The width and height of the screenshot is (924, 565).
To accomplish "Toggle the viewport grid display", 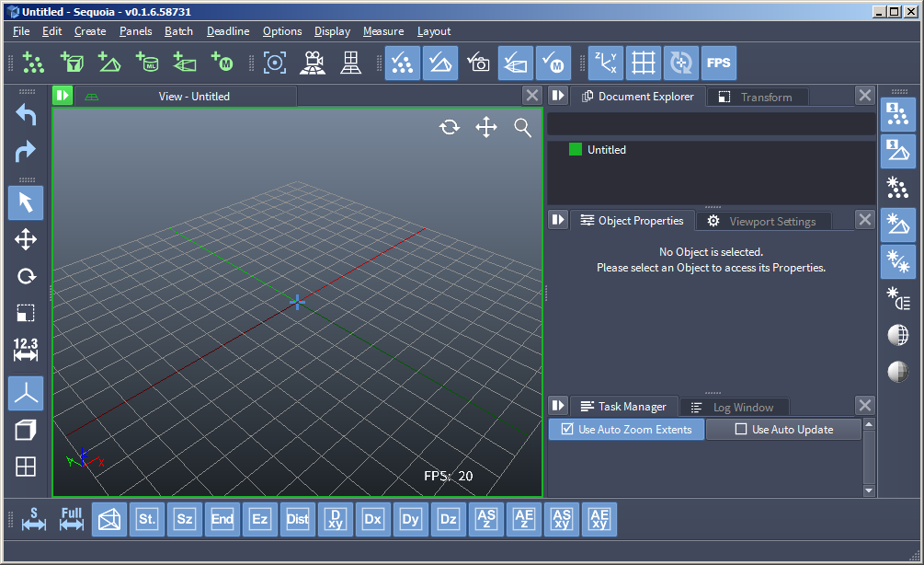I will click(x=643, y=63).
